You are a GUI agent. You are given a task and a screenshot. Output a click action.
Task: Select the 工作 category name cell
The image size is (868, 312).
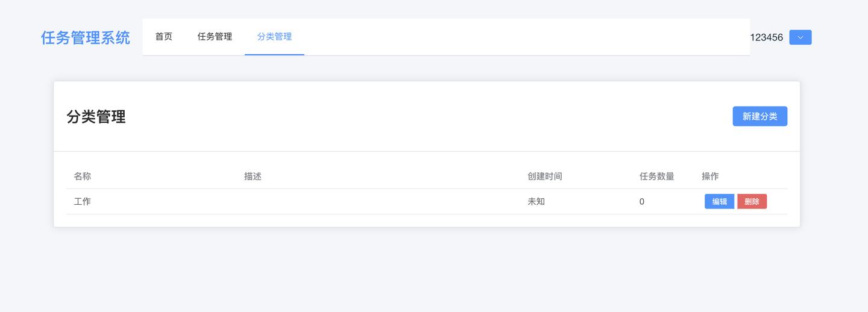click(x=83, y=202)
